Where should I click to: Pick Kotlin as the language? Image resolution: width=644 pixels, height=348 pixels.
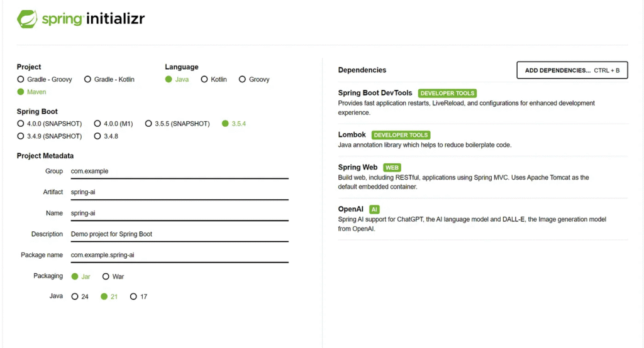(x=204, y=80)
